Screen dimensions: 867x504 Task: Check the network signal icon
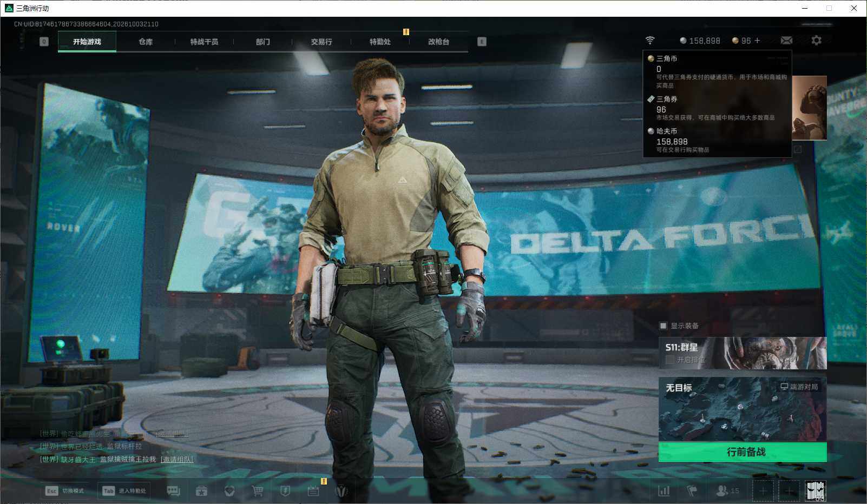tap(650, 41)
